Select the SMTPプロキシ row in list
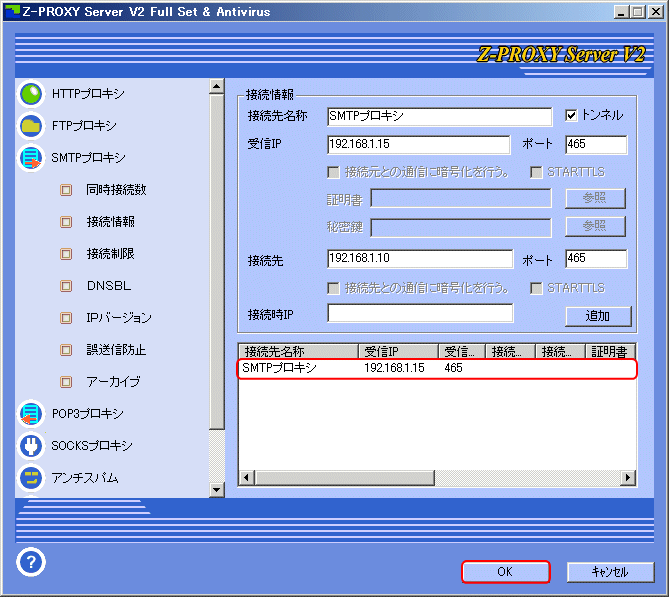The width and height of the screenshot is (669, 597). [437, 368]
